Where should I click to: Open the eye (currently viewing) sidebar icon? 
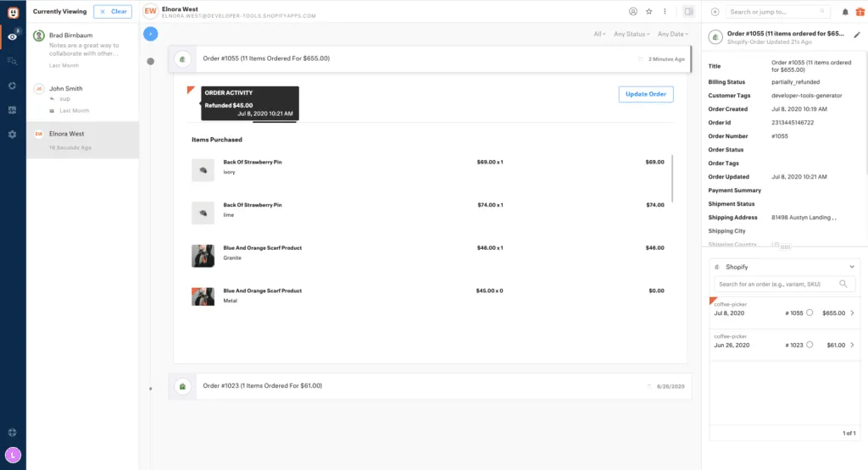click(13, 36)
